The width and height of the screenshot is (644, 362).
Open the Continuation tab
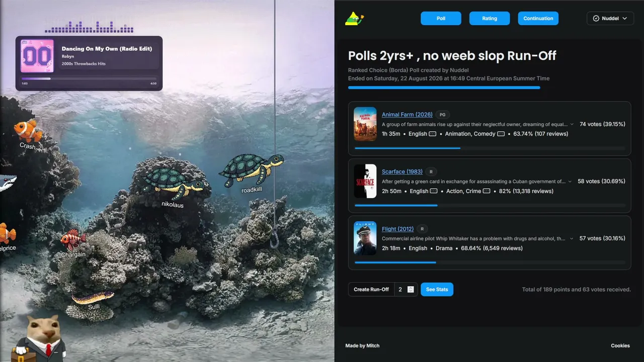(x=538, y=19)
